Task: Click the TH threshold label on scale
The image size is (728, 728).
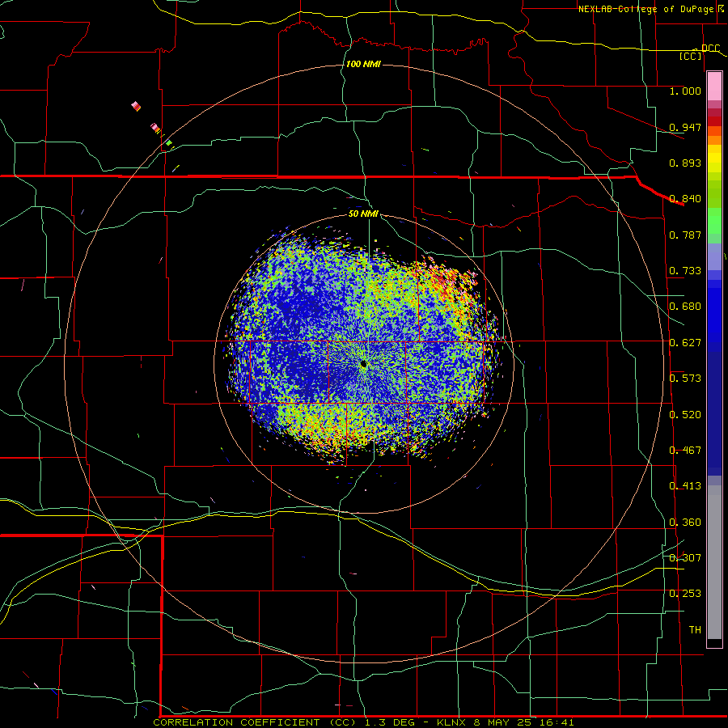Action: [695, 630]
